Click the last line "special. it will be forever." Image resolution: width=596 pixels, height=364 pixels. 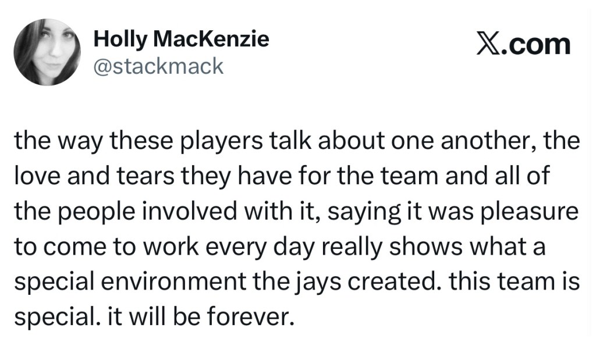click(x=151, y=319)
